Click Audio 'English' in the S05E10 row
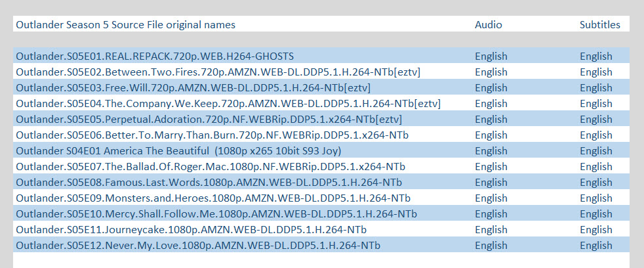Screen dimensions: 644x268 [491, 214]
